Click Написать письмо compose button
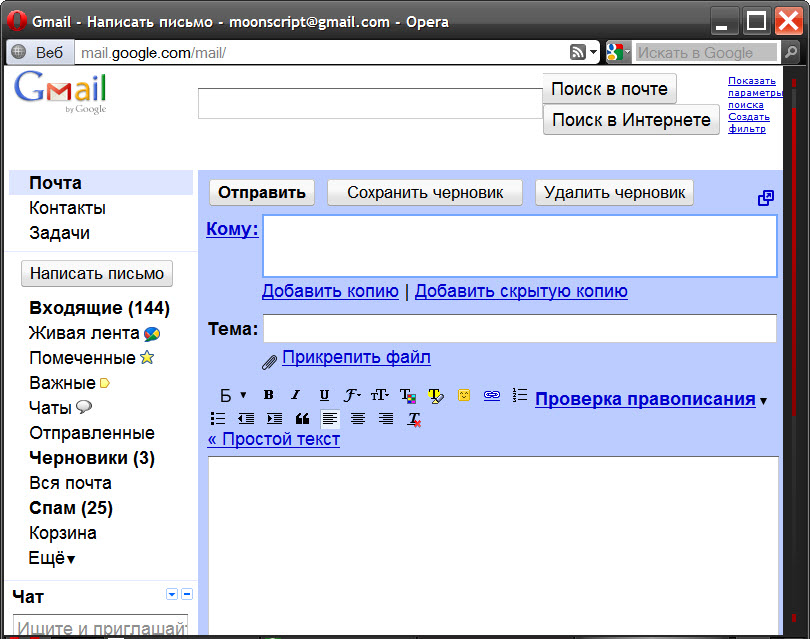 [x=97, y=273]
